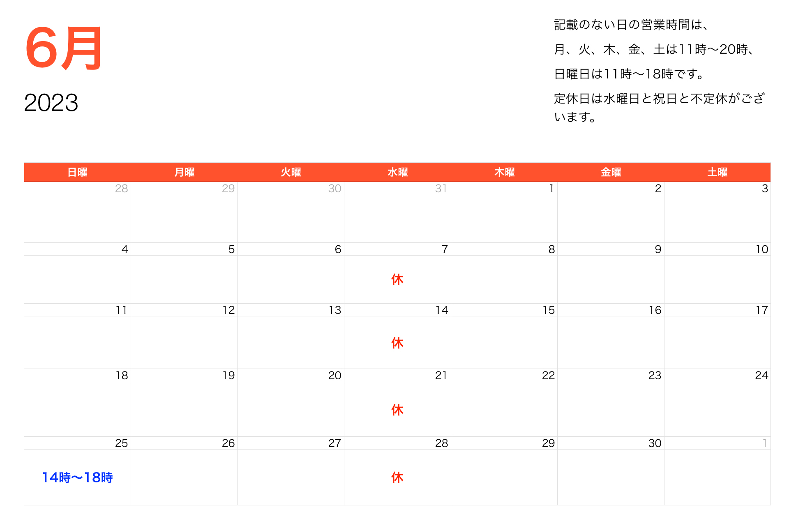Click date 5 in the 月曜 column
The height and width of the screenshot is (521, 812).
(231, 249)
